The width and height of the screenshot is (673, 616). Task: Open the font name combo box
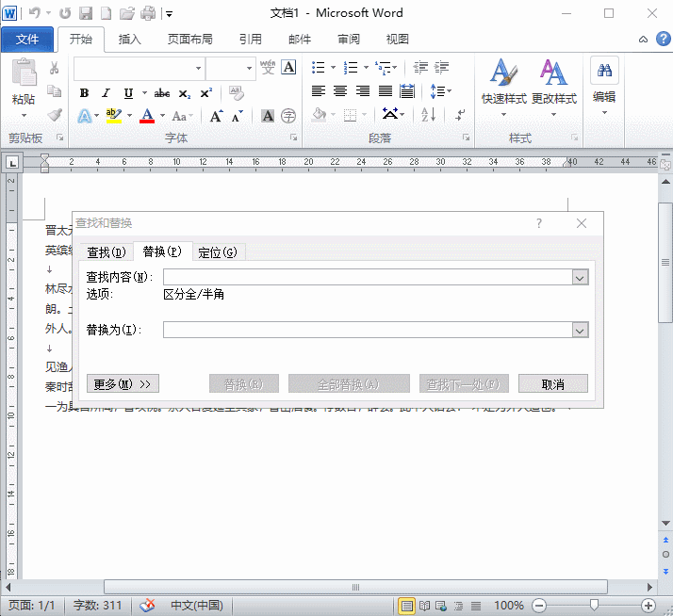140,68
